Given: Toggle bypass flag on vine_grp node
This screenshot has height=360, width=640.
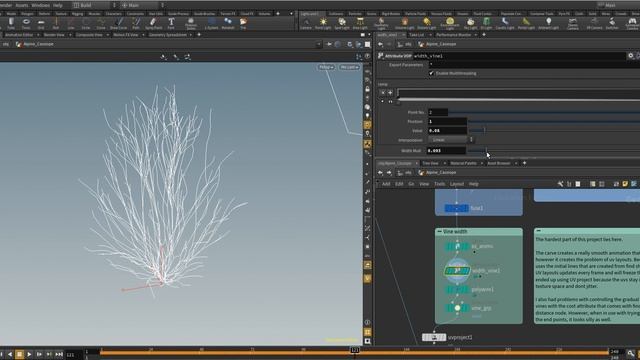Looking at the screenshot, I should pyautogui.click(x=448, y=308).
